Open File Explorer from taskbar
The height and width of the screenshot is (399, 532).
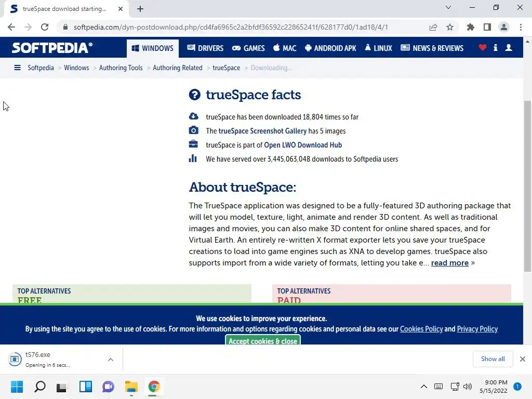[131, 387]
